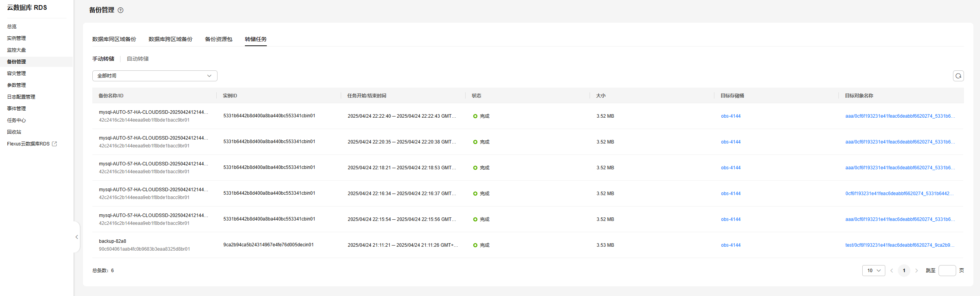Navigate to 任务中心 in the sidebar
This screenshot has width=980, height=296.
(16, 120)
